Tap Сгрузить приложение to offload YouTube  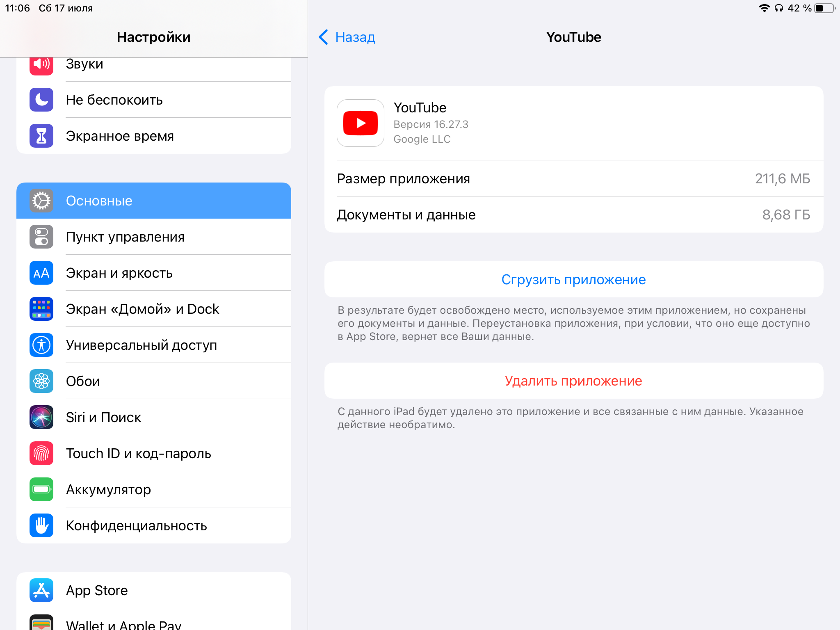tap(574, 279)
